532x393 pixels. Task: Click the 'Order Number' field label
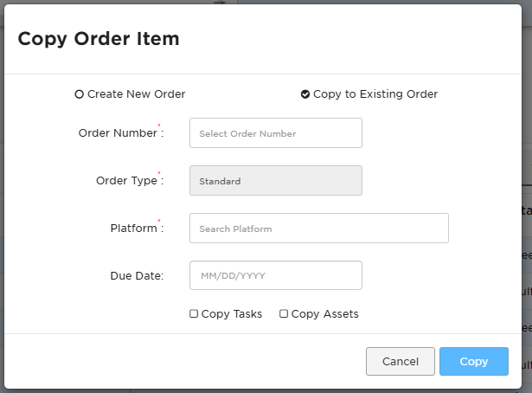[118, 133]
